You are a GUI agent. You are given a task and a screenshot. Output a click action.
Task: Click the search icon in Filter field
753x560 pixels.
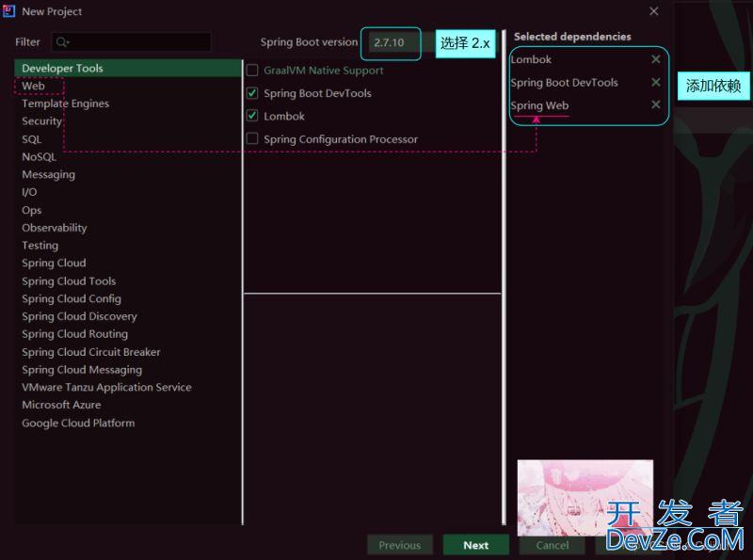point(62,42)
